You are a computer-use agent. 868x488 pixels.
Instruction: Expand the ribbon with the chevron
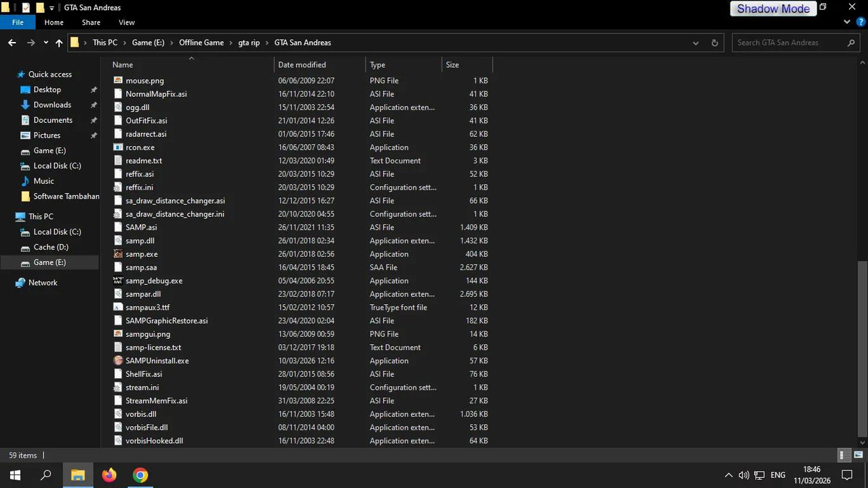coord(847,22)
